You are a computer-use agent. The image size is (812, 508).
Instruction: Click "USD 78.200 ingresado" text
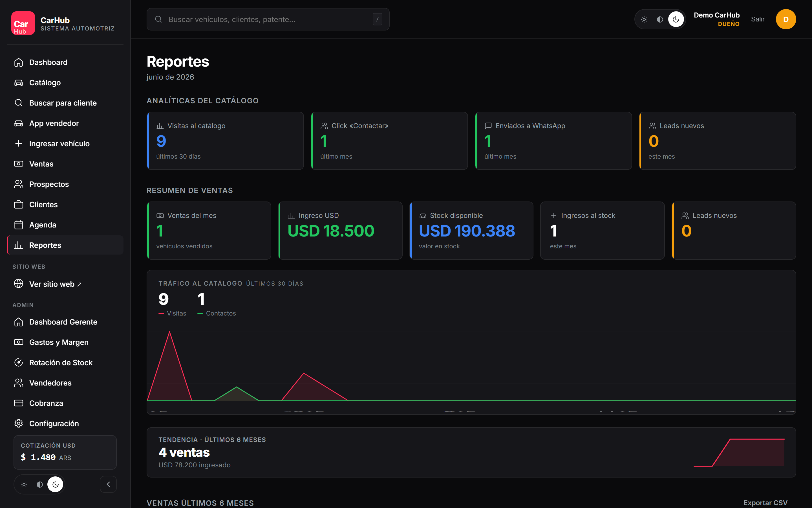coord(194,465)
